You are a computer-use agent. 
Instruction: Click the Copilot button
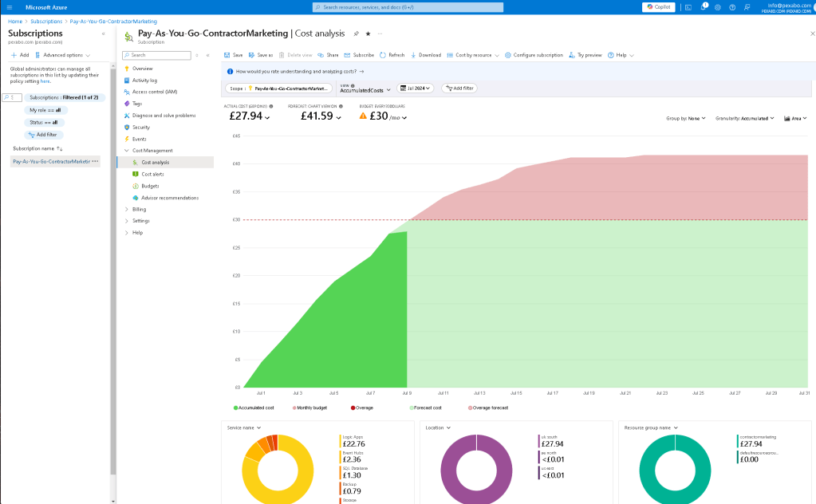659,6
